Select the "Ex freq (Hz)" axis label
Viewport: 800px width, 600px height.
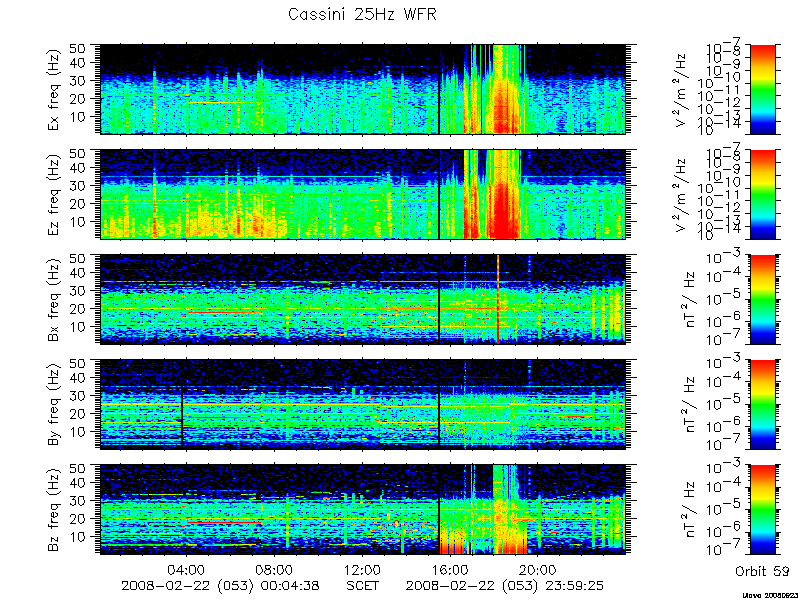tap(54, 89)
